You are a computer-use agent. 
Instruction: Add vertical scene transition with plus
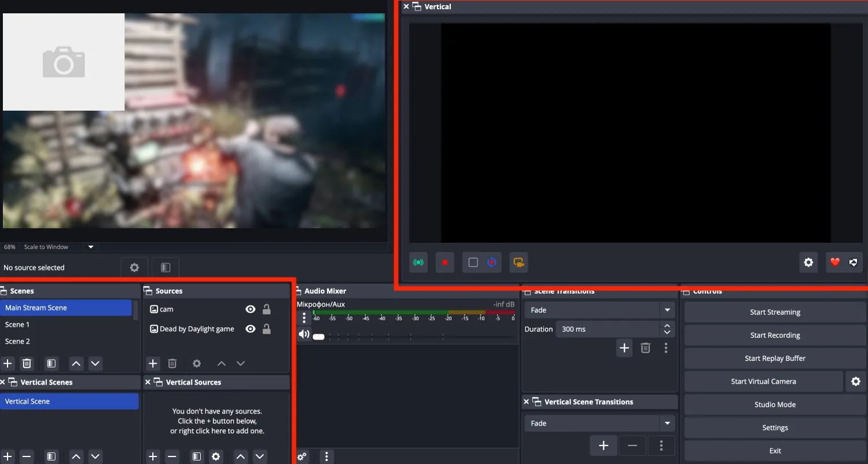click(x=604, y=445)
